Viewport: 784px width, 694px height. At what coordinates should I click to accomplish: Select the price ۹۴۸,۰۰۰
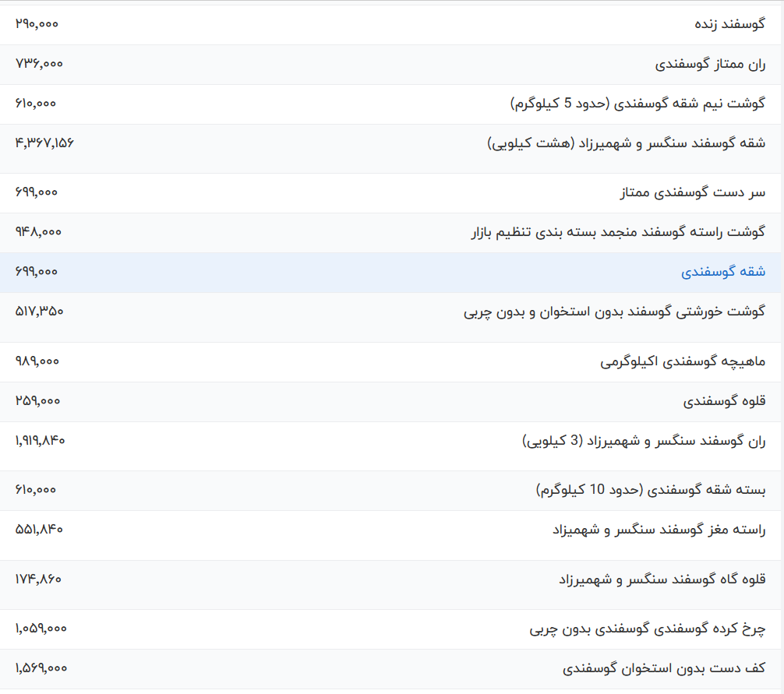click(38, 232)
